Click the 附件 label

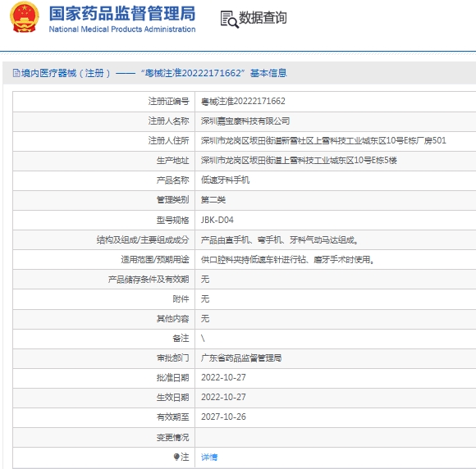click(x=181, y=298)
